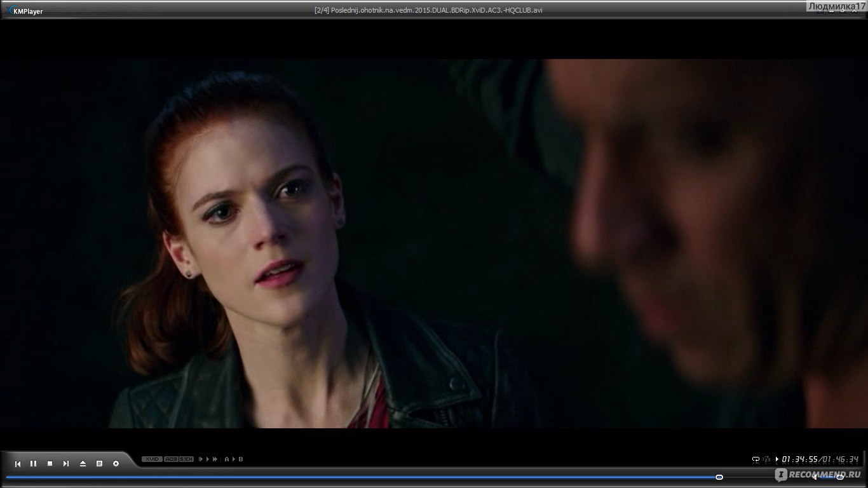868x488 pixels.
Task: Stop the video playback
Action: pos(50,464)
